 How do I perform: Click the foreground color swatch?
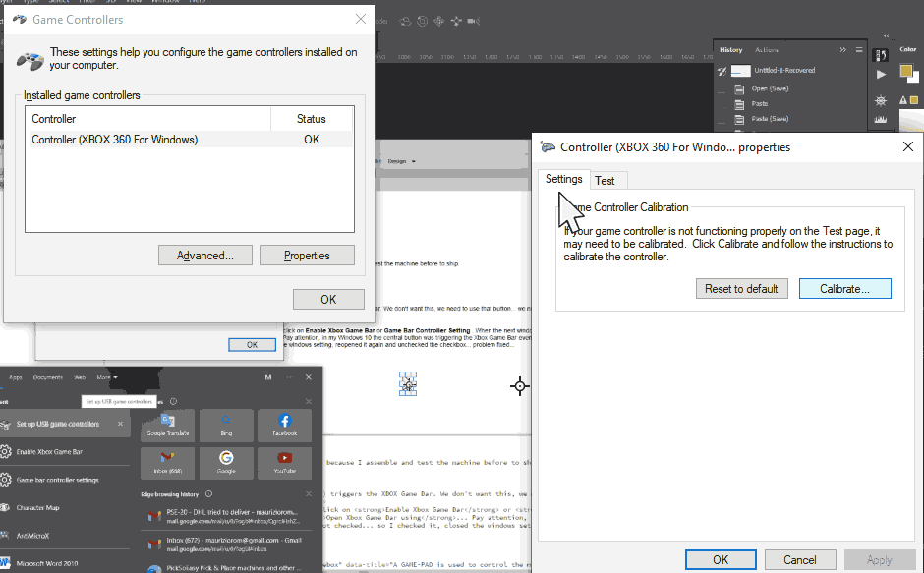pos(906,72)
